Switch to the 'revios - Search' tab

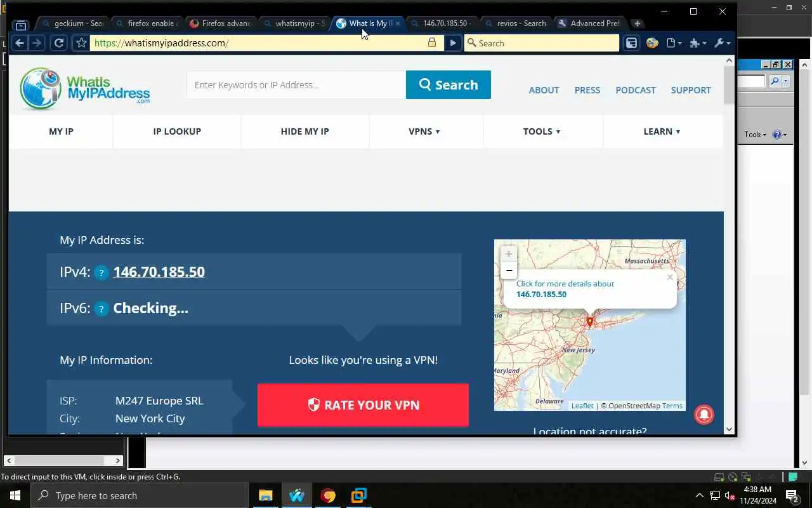pyautogui.click(x=516, y=23)
